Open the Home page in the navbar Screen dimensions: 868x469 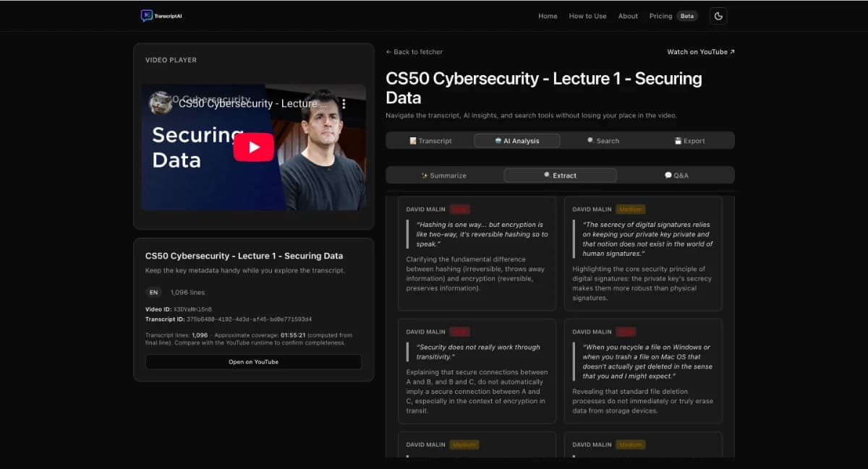[x=548, y=16]
